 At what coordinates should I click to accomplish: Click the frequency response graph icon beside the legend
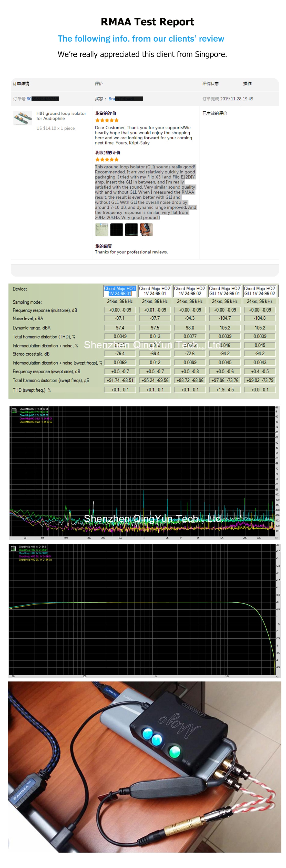point(13,549)
